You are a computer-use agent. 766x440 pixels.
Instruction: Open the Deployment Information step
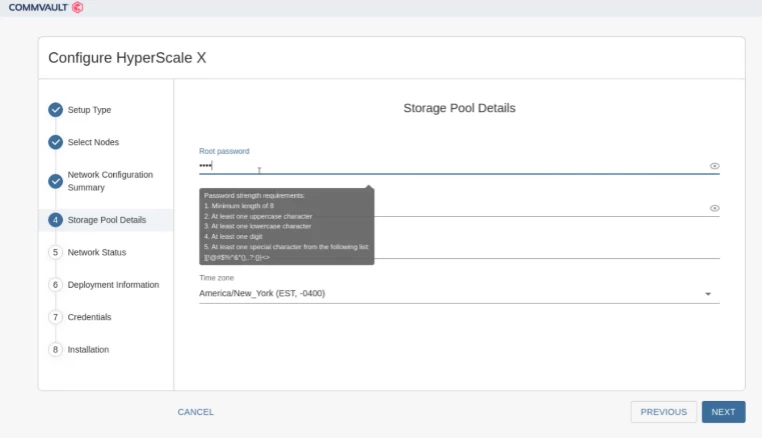113,285
